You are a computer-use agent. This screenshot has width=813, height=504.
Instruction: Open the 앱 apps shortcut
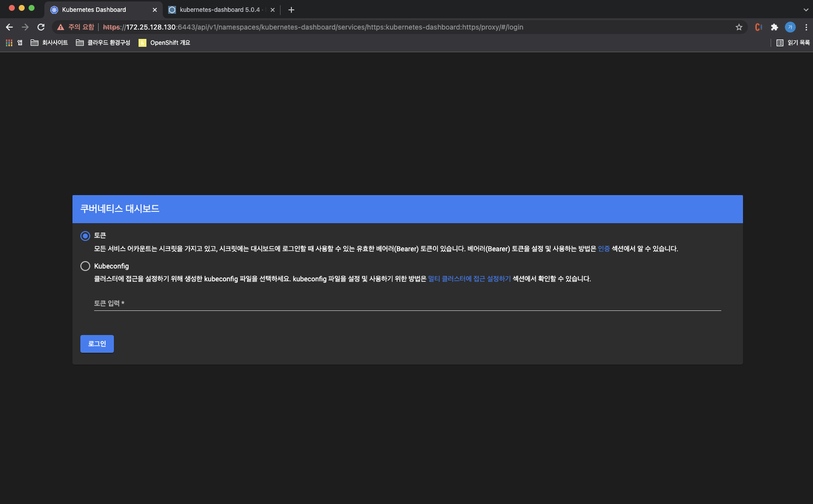pyautogui.click(x=14, y=43)
